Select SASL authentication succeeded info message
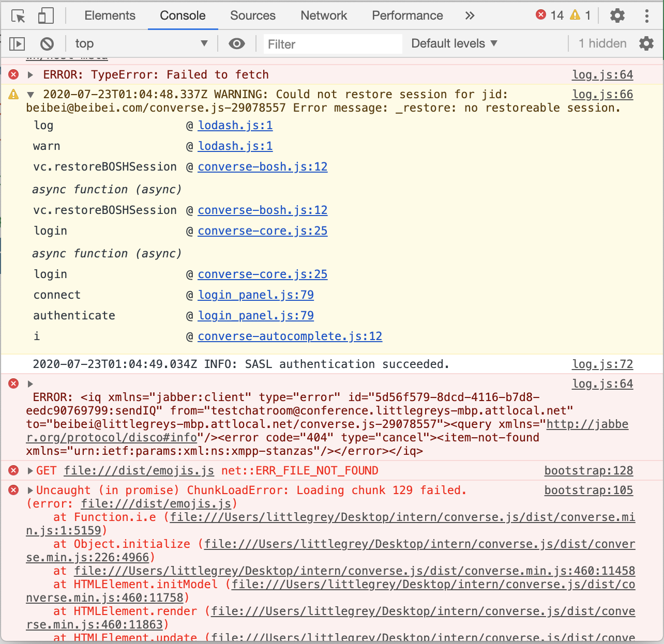 click(x=241, y=364)
